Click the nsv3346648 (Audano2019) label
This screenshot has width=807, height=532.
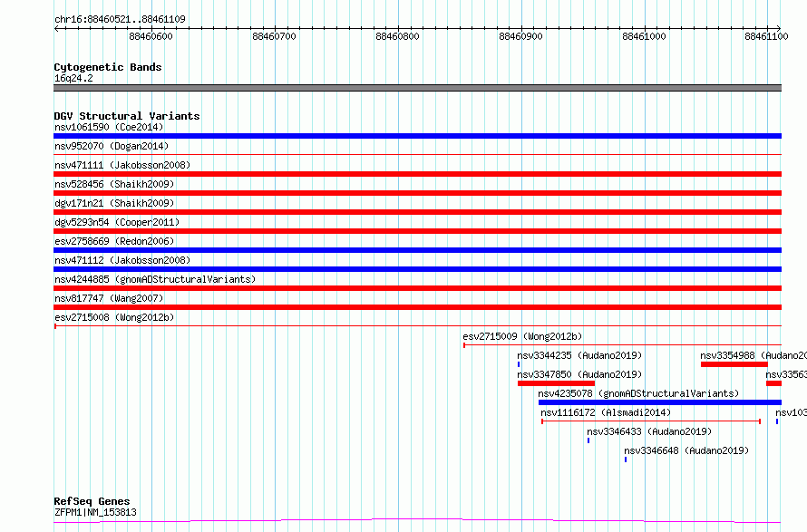tap(686, 450)
